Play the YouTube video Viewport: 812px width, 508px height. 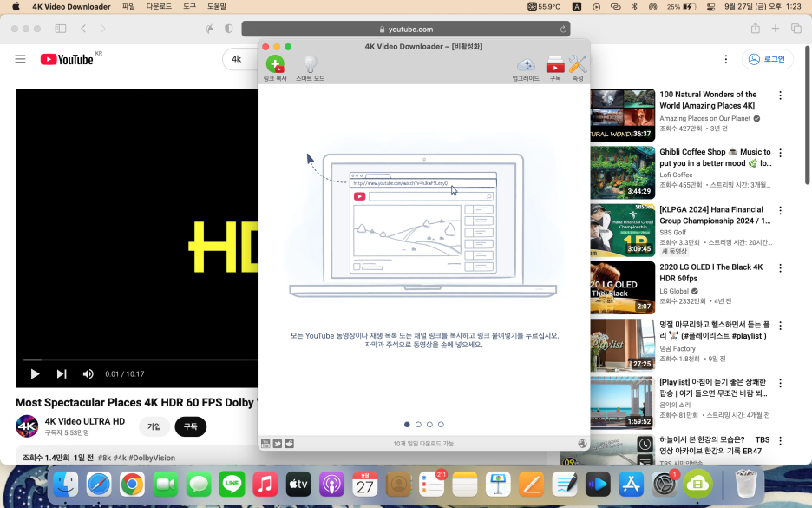pos(35,373)
